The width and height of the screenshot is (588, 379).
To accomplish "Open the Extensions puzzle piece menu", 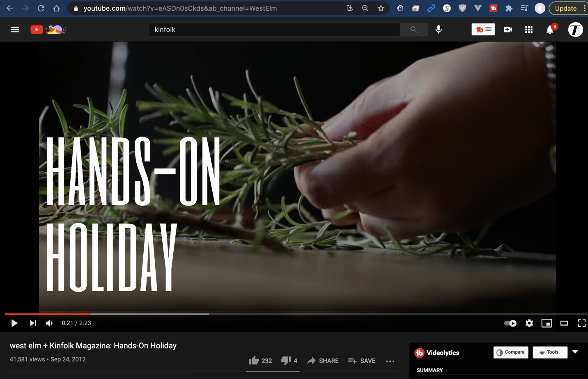I will (509, 8).
